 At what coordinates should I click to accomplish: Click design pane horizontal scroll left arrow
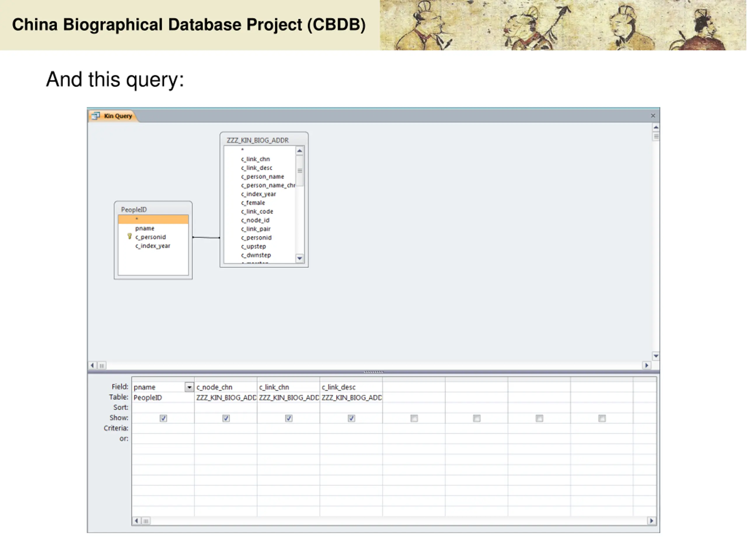(92, 365)
